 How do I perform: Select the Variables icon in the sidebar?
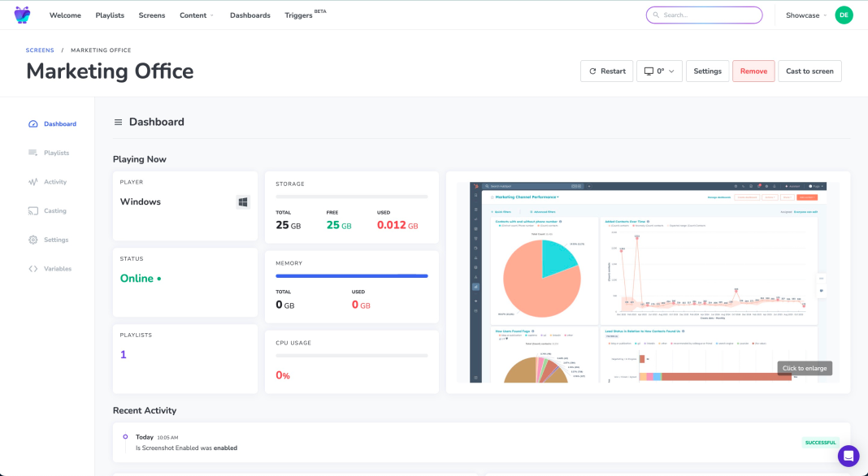pos(34,268)
